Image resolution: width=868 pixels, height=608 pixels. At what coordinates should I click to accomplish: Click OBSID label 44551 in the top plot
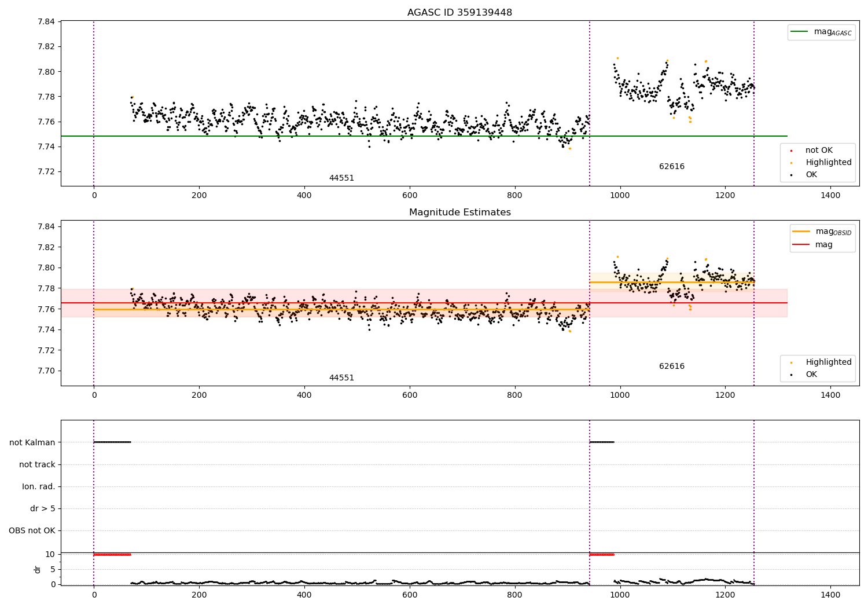[x=341, y=178]
